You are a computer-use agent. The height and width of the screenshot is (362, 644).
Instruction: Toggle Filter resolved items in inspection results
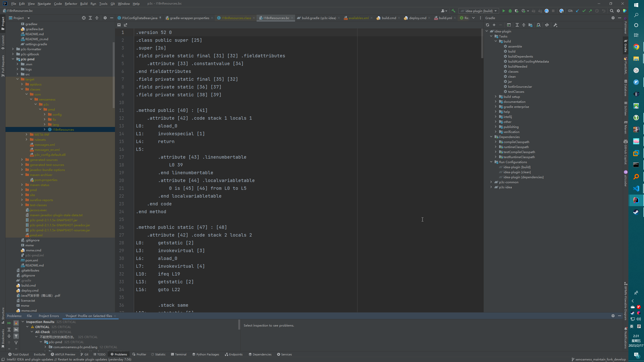coord(16,336)
